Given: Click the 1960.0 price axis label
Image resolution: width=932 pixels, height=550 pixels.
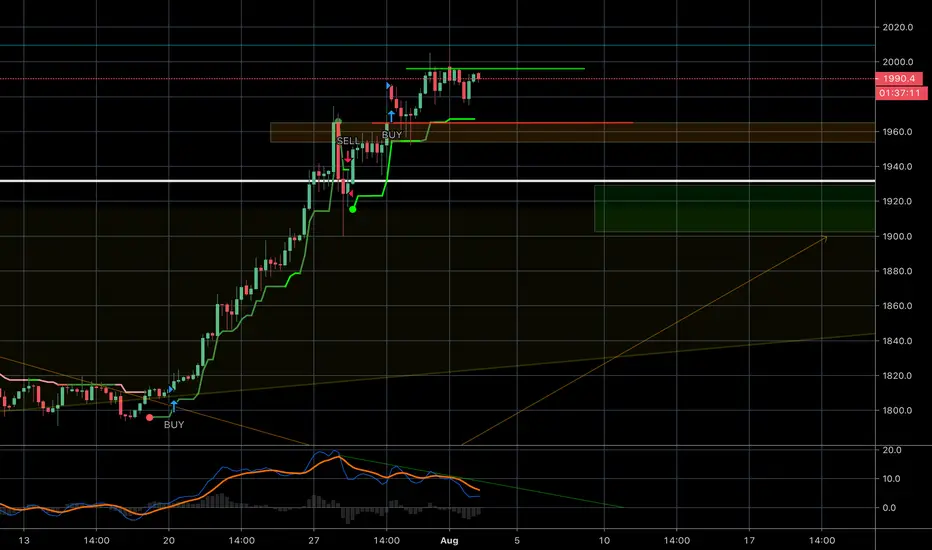Looking at the screenshot, I should 898,132.
